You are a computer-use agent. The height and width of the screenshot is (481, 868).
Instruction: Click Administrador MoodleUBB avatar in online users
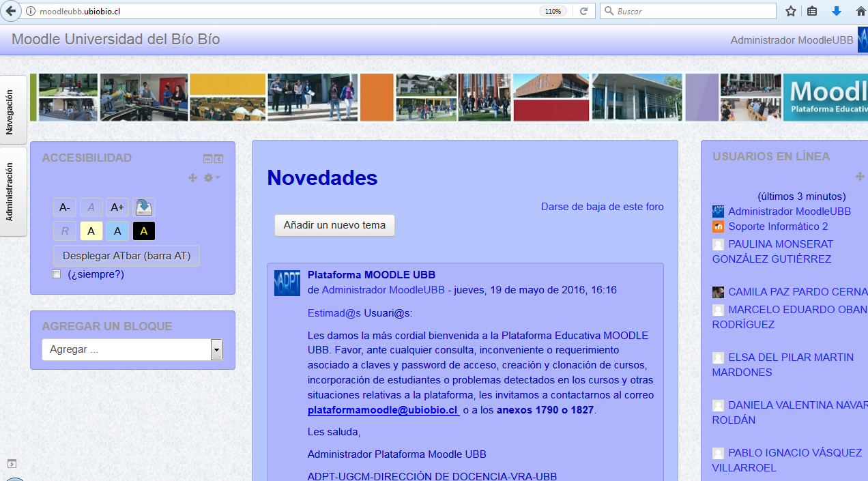pyautogui.click(x=718, y=212)
